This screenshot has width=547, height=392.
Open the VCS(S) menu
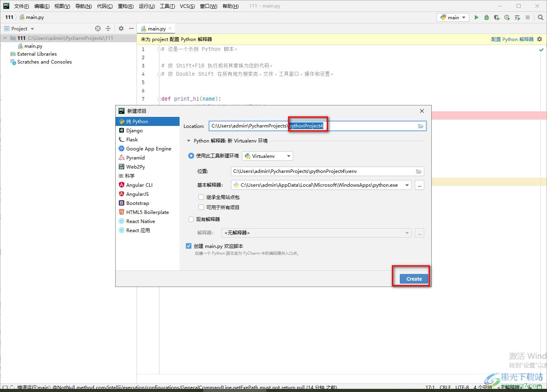pyautogui.click(x=187, y=6)
